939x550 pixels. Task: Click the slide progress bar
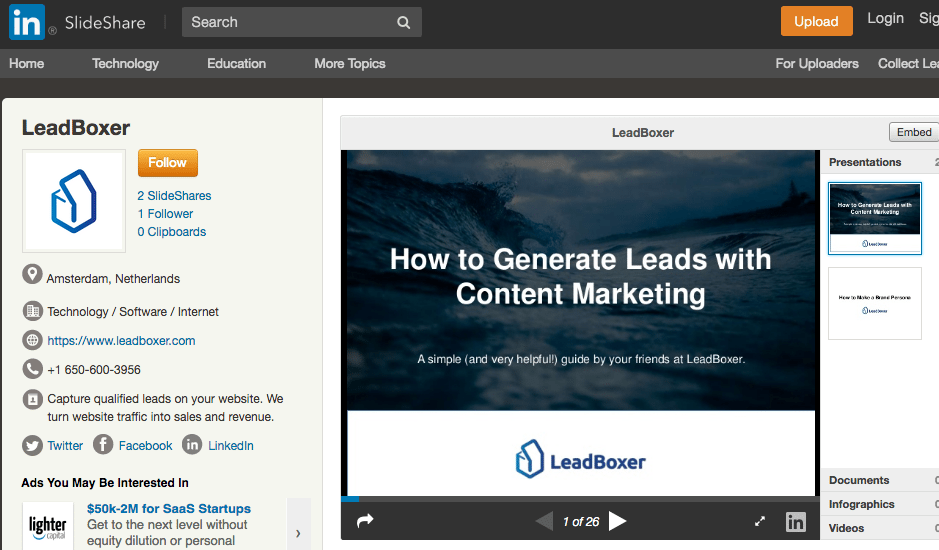[x=580, y=498]
